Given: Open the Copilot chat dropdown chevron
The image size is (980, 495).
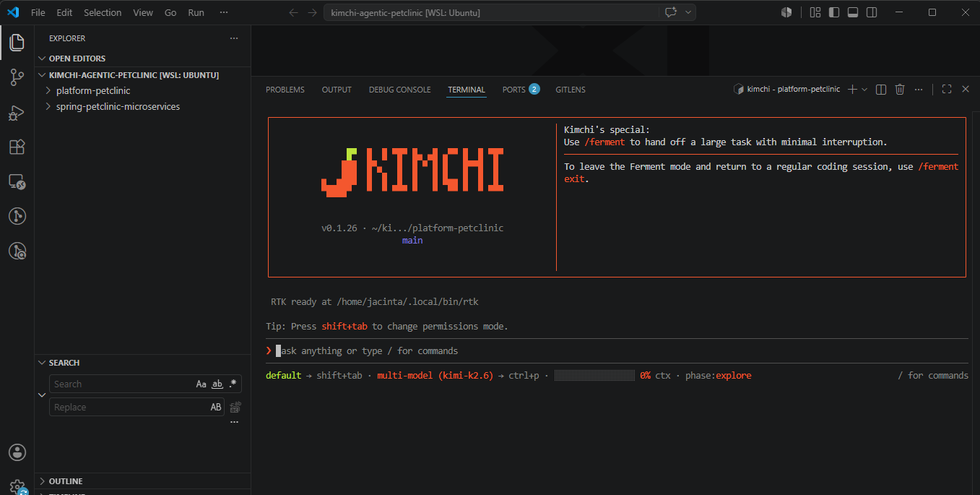Looking at the screenshot, I should click(x=688, y=12).
